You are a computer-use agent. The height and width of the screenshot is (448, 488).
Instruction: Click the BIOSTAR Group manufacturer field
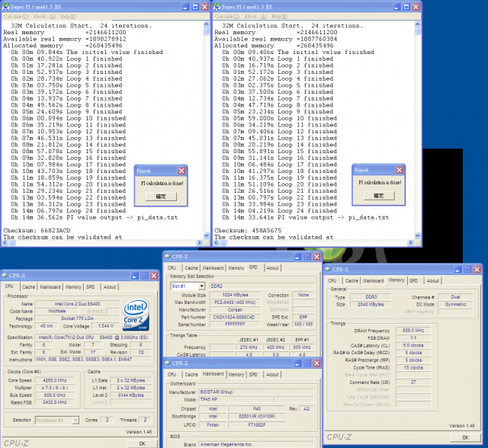coord(256,392)
